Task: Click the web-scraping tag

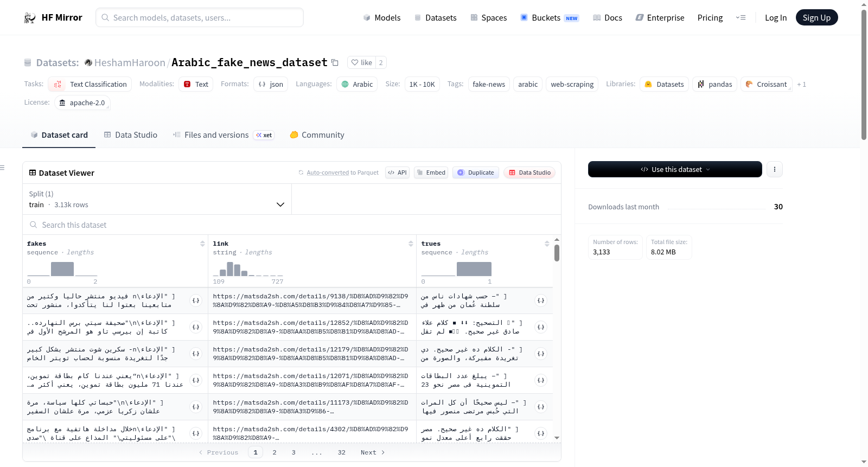Action: [x=572, y=84]
